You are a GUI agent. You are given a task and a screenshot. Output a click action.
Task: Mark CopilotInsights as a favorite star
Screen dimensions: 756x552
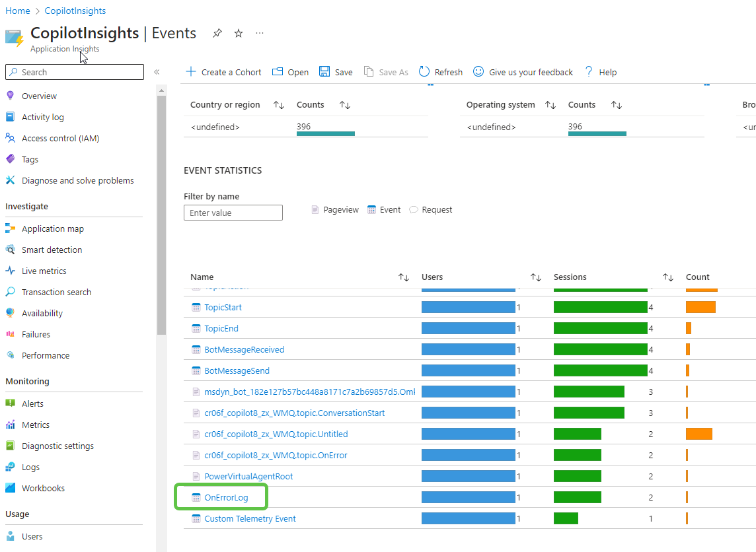tap(238, 33)
